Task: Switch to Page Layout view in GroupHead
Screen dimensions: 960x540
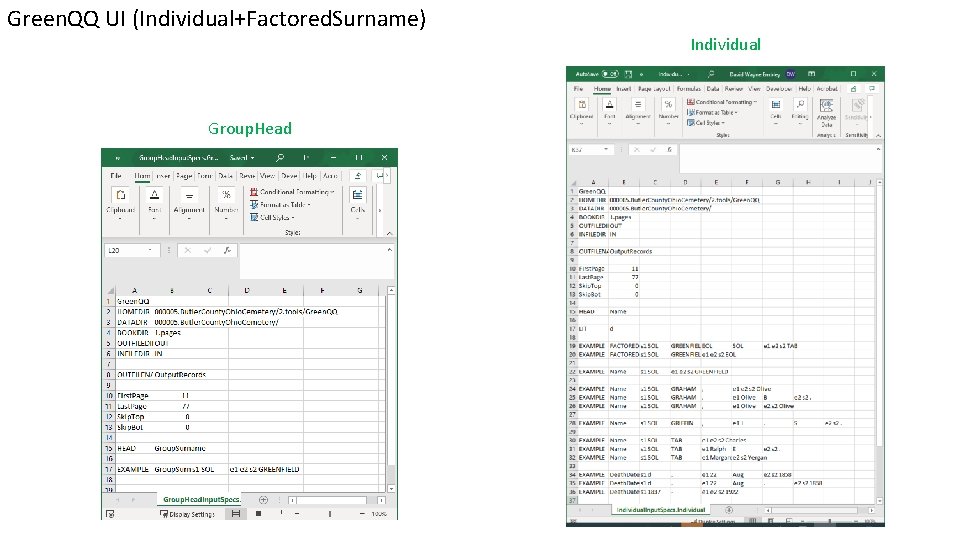Action: tap(258, 514)
